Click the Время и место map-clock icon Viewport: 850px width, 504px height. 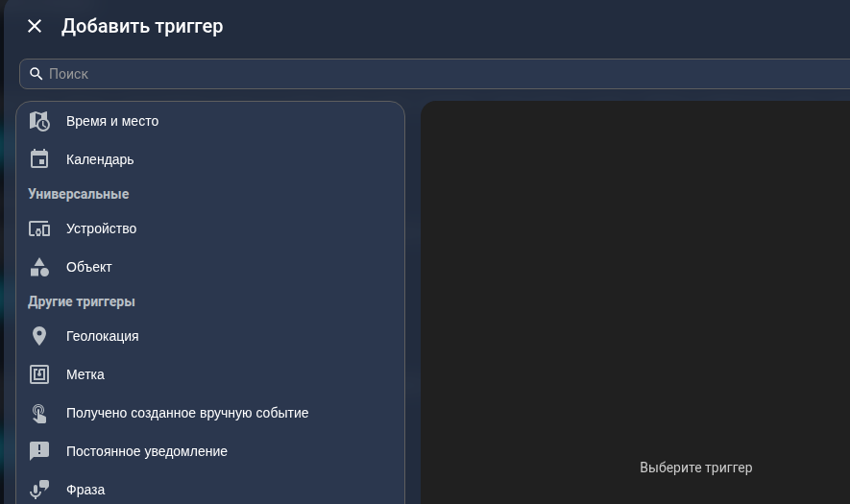[x=39, y=121]
